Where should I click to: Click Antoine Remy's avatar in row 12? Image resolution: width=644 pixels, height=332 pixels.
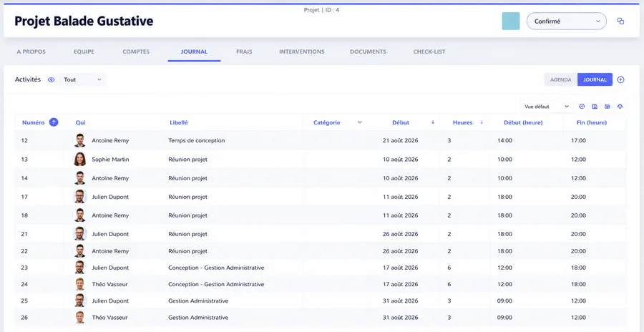pyautogui.click(x=79, y=140)
